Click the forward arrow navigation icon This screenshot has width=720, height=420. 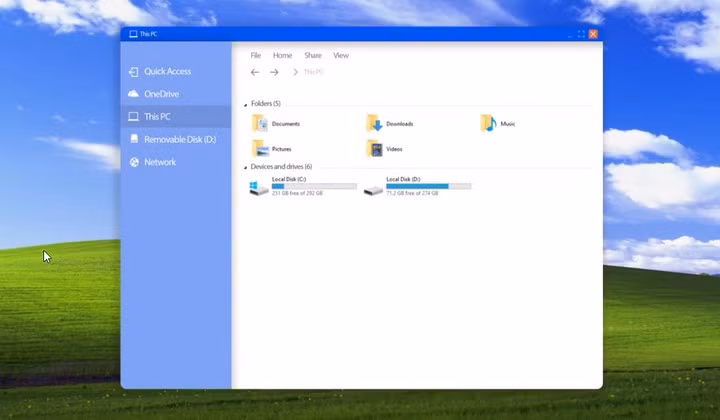[274, 72]
